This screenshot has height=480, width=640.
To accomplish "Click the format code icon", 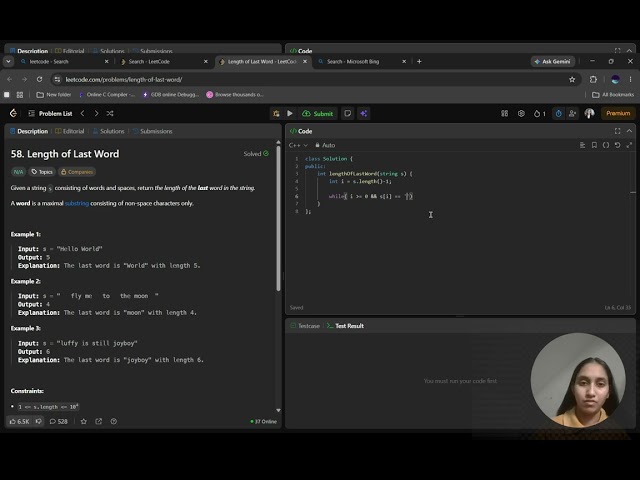I will (x=582, y=145).
